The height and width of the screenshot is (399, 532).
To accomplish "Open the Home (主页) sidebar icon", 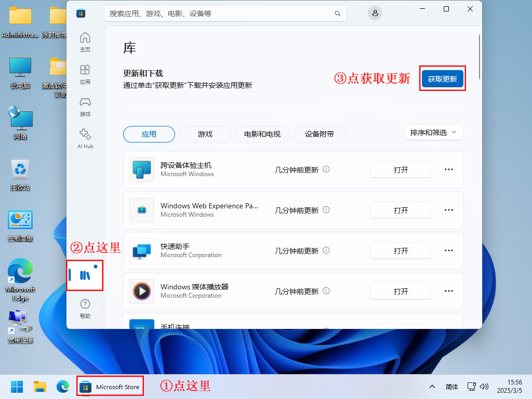I will coord(85,42).
